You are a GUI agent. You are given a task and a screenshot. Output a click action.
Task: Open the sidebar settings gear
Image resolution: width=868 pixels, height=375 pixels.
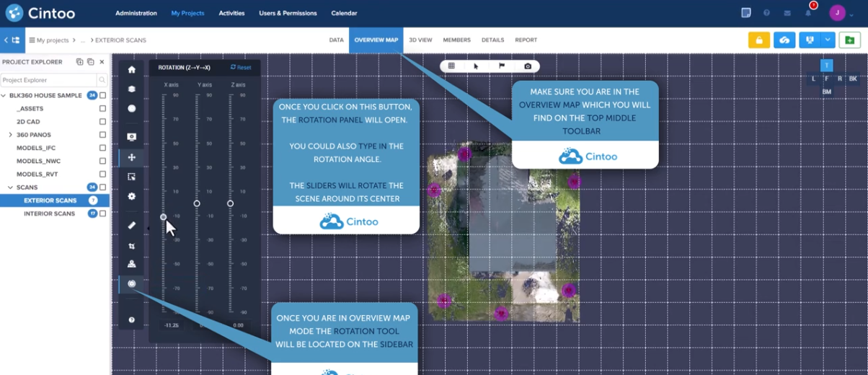pos(131,196)
